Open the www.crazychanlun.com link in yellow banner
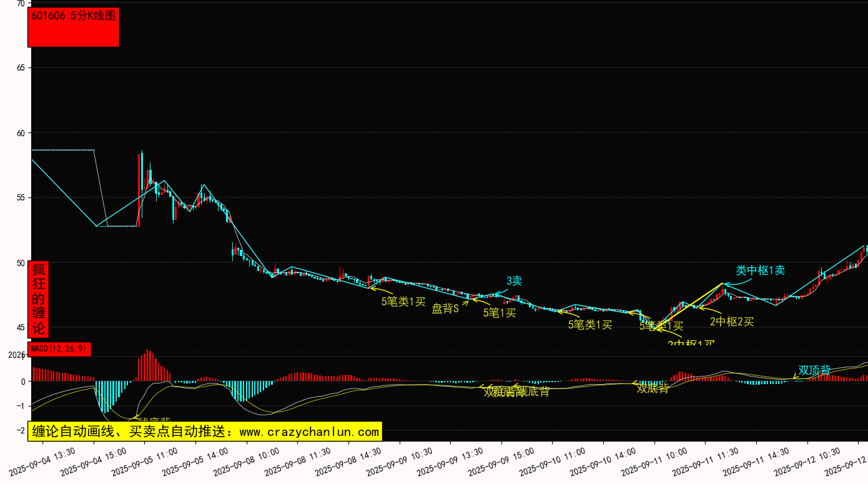 click(x=309, y=432)
